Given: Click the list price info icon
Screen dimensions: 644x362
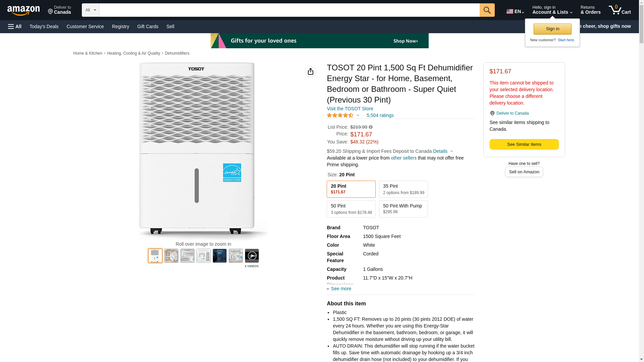Looking at the screenshot, I should [x=371, y=127].
